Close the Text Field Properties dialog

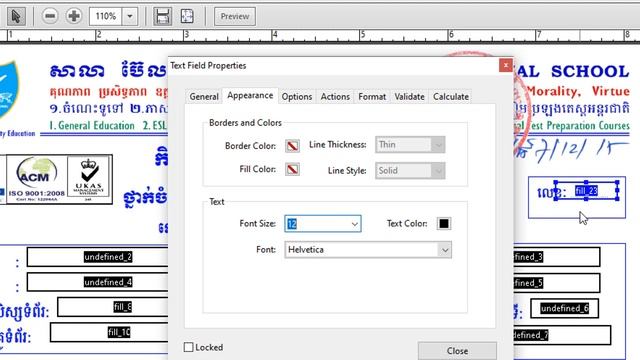pos(506,65)
